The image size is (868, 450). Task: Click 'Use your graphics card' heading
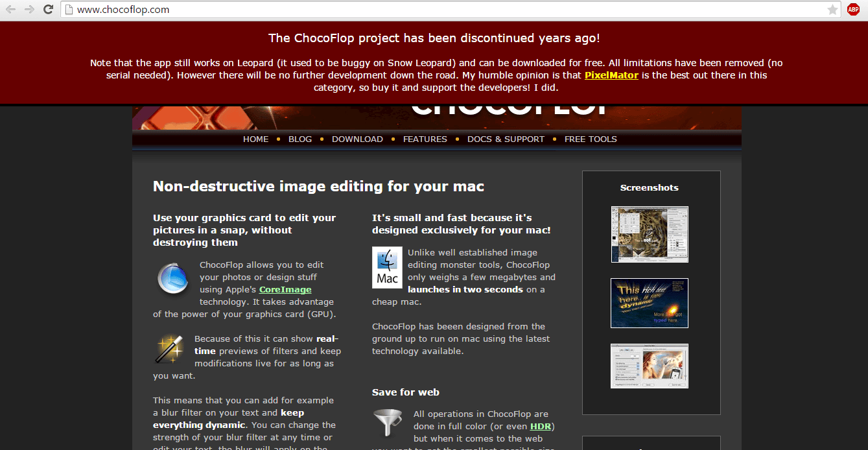coord(244,230)
